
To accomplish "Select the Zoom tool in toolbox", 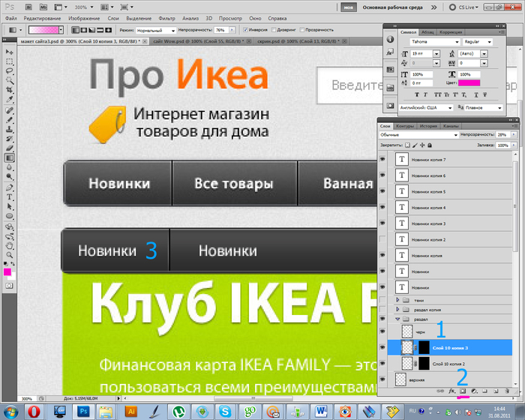I will click(x=9, y=255).
